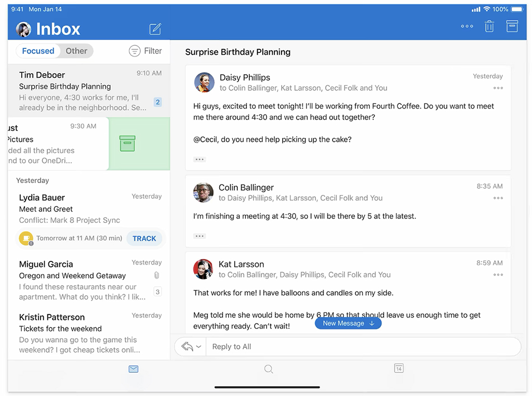Tap the compose new email icon

point(155,29)
